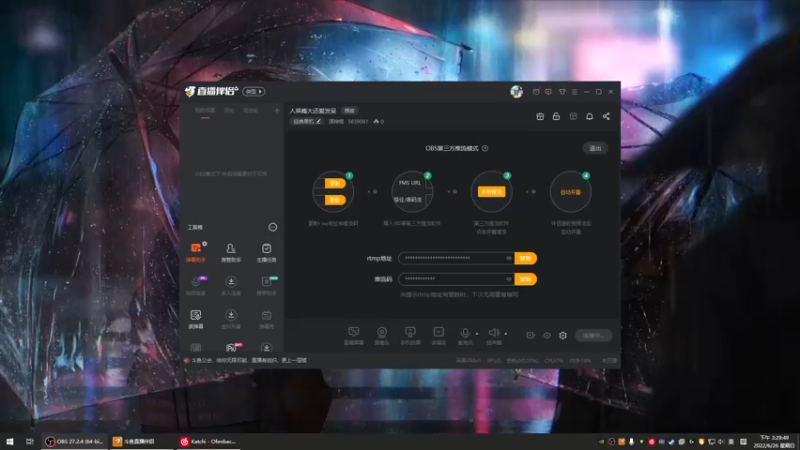Edit the category pill with pencil icon
This screenshot has width=800, height=450.
click(307, 121)
